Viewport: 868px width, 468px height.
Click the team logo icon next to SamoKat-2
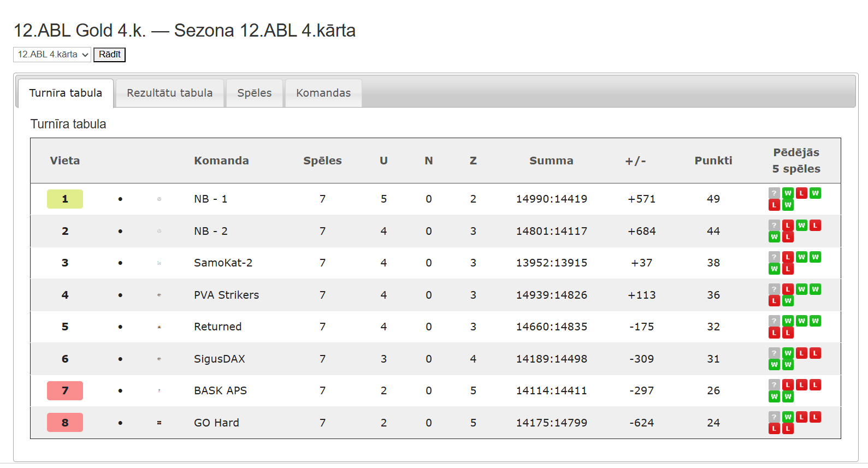159,263
